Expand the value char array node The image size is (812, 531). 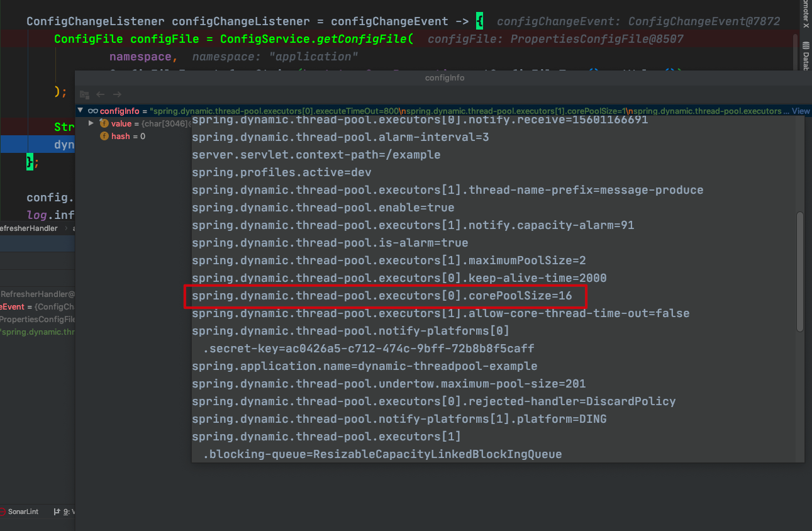(x=91, y=125)
